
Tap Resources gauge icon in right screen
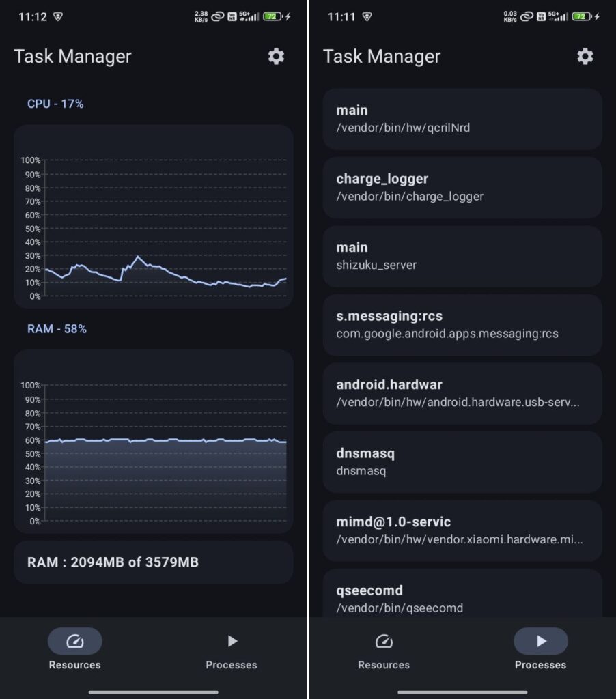pyautogui.click(x=384, y=641)
